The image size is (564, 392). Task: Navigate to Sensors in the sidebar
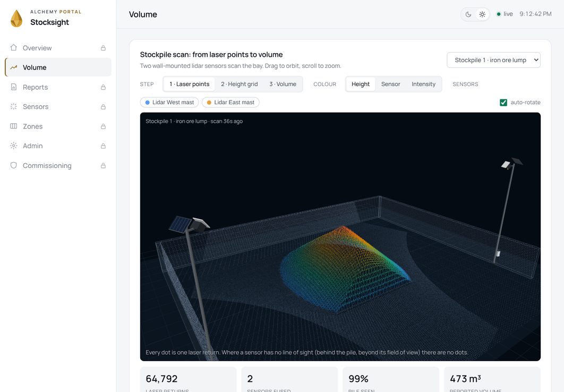pyautogui.click(x=58, y=107)
